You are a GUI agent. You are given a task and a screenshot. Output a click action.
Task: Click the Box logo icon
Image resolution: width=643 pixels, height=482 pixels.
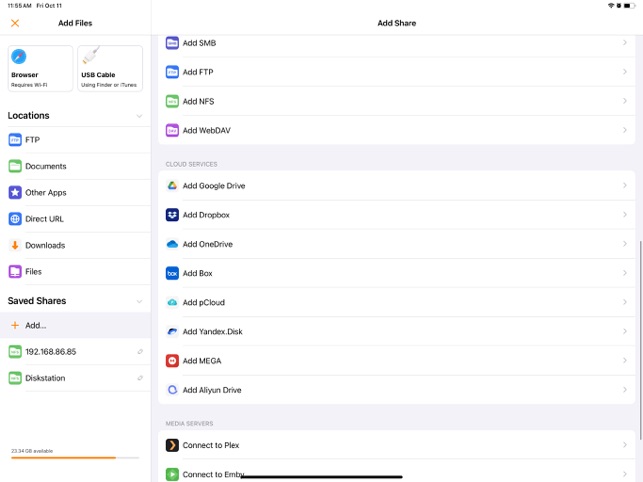click(x=172, y=273)
